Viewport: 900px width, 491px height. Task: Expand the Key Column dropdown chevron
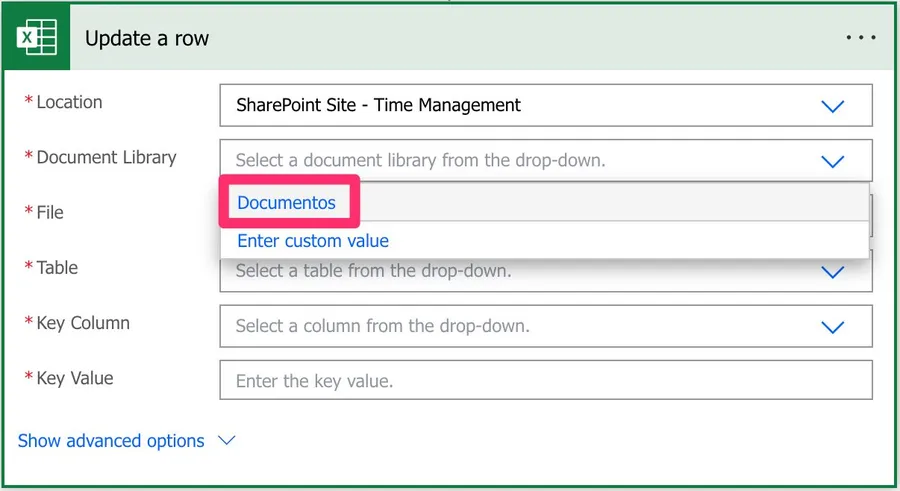coord(832,327)
